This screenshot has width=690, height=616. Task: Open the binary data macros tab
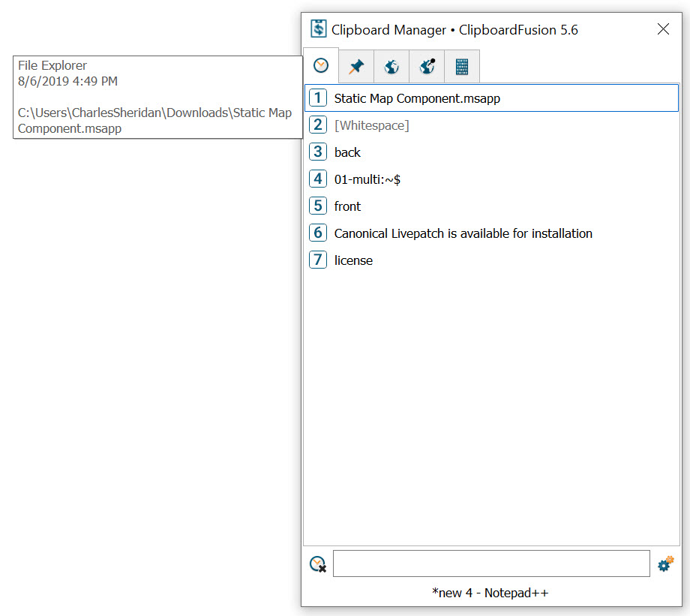click(462, 67)
